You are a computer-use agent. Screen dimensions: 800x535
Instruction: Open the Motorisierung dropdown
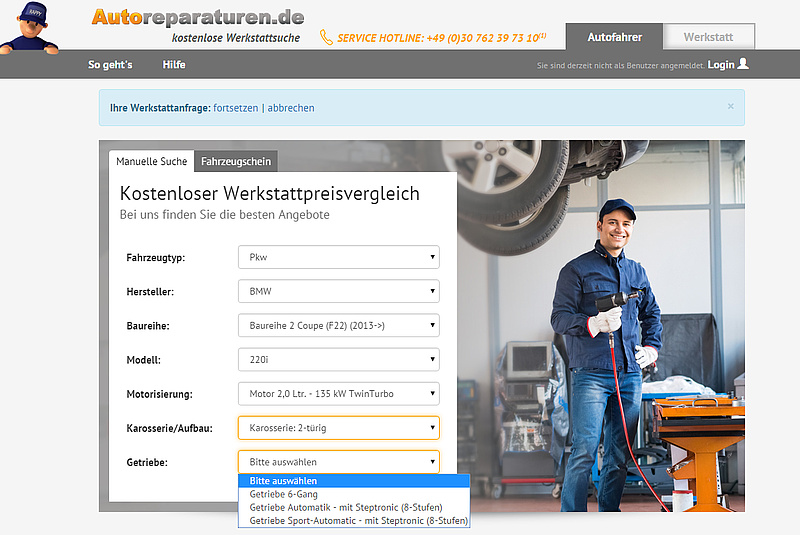[x=339, y=394]
